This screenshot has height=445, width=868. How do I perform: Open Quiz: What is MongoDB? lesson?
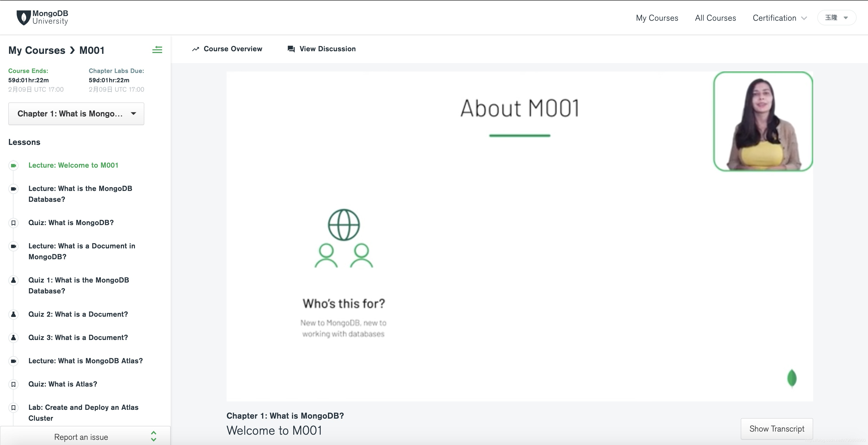point(71,222)
